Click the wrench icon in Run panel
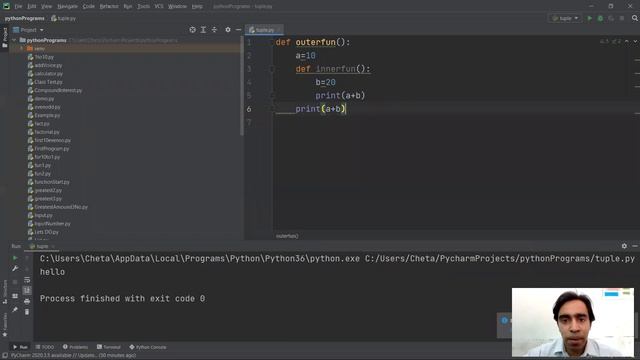640x360 pixels. point(15,269)
